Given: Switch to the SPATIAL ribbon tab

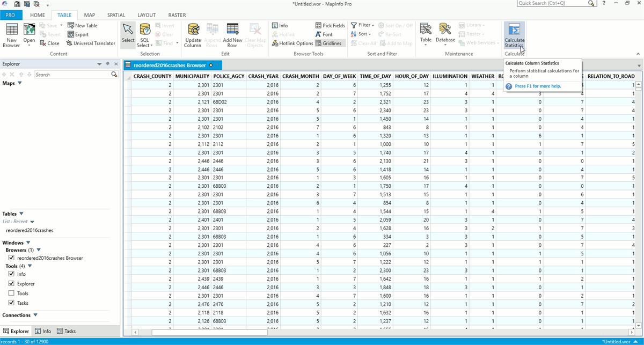Looking at the screenshot, I should [115, 15].
